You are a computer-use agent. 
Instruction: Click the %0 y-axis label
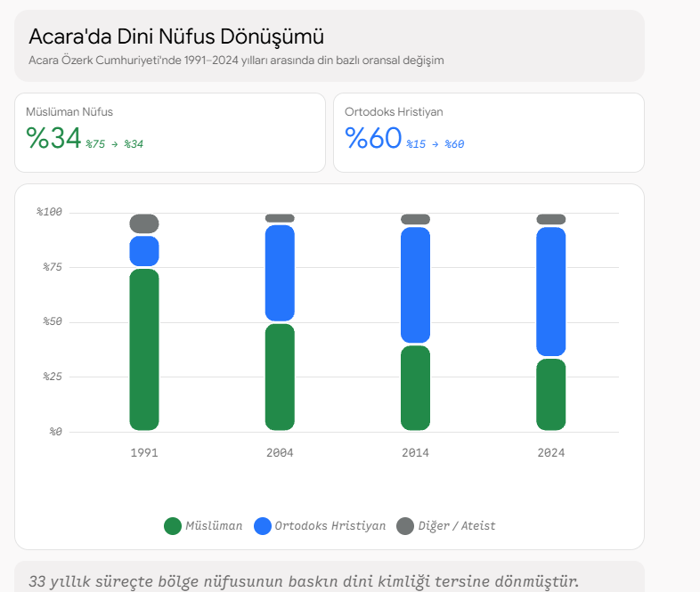pos(55,432)
